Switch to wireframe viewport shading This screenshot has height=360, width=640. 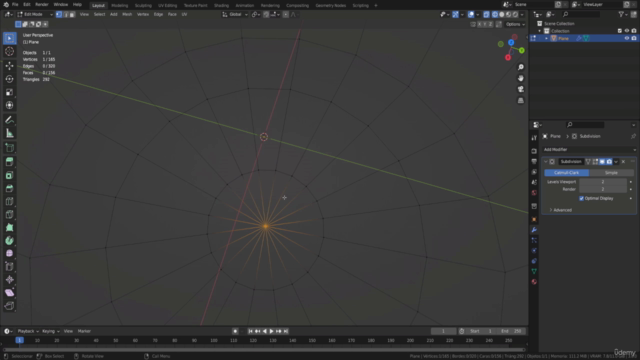point(495,14)
